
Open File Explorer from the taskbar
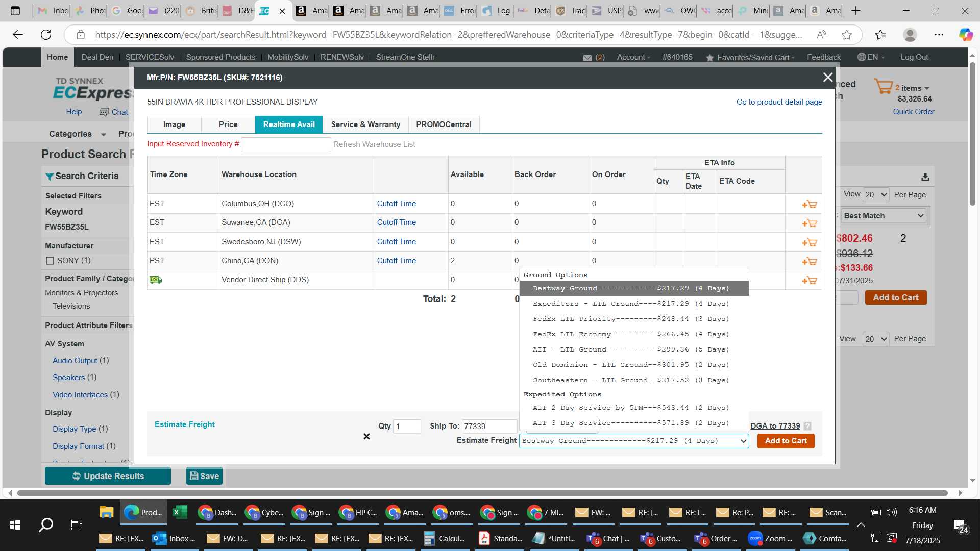tap(106, 512)
